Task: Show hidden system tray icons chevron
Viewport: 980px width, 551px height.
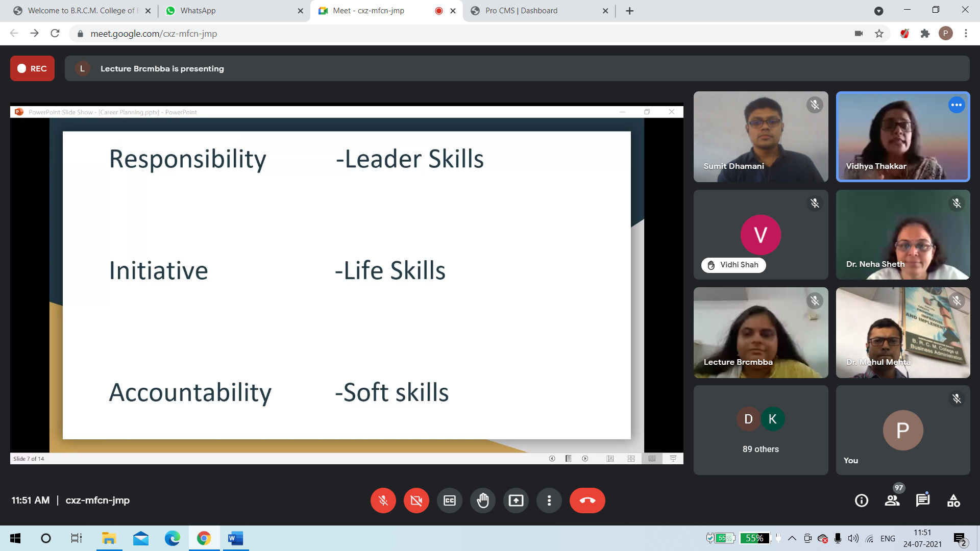Action: point(792,538)
